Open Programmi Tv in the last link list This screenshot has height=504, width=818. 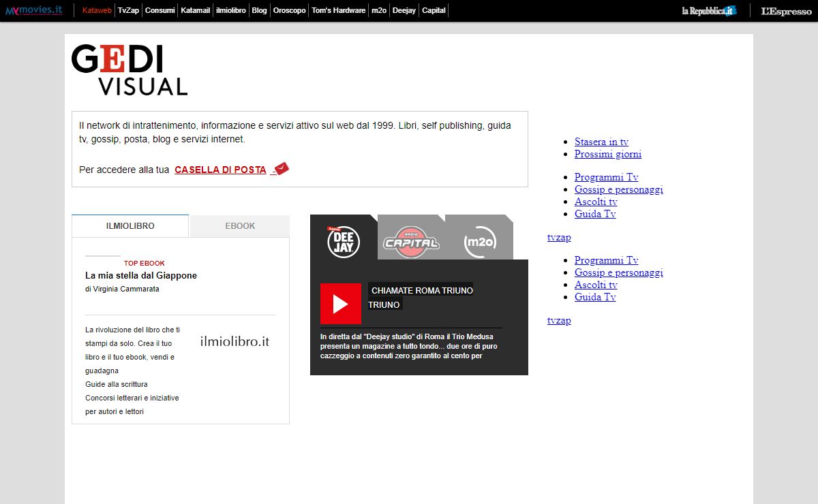607,260
